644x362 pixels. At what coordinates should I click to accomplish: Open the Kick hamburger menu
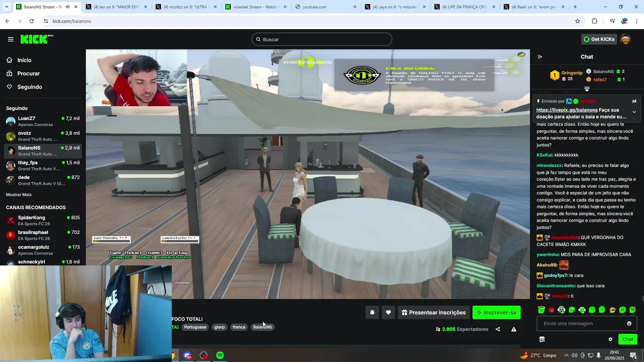tap(11, 39)
